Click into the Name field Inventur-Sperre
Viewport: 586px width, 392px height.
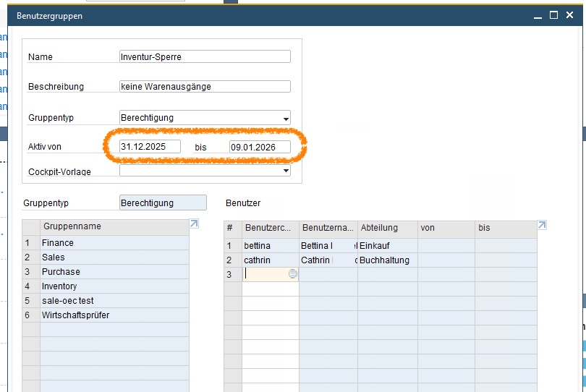[x=205, y=57]
